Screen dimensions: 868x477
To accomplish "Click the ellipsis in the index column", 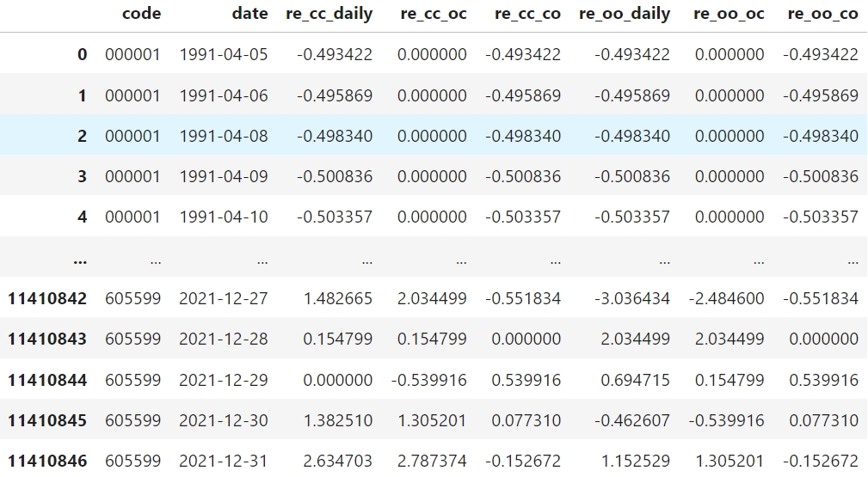I will tap(80, 259).
